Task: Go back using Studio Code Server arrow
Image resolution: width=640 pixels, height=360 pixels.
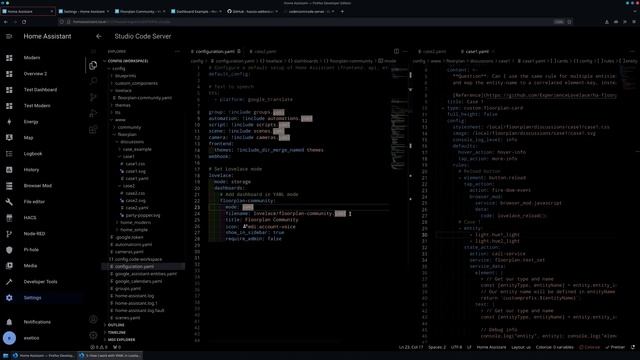Action: 99,36
